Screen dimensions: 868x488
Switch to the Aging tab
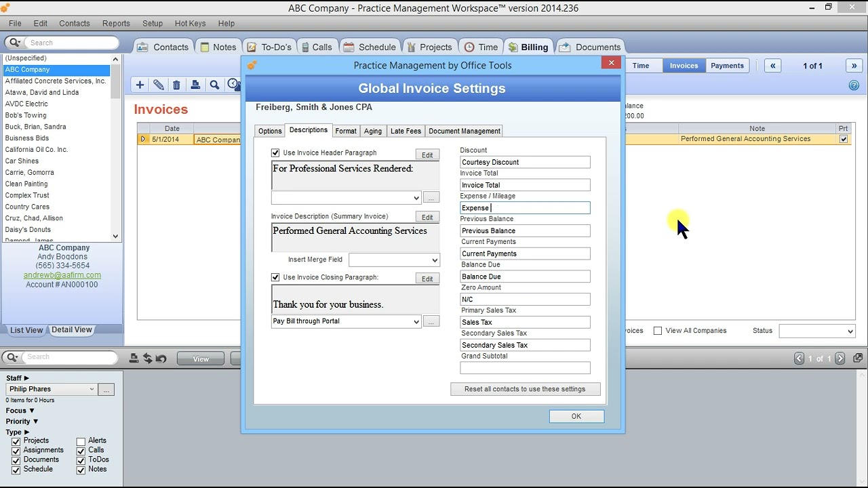[x=373, y=131]
